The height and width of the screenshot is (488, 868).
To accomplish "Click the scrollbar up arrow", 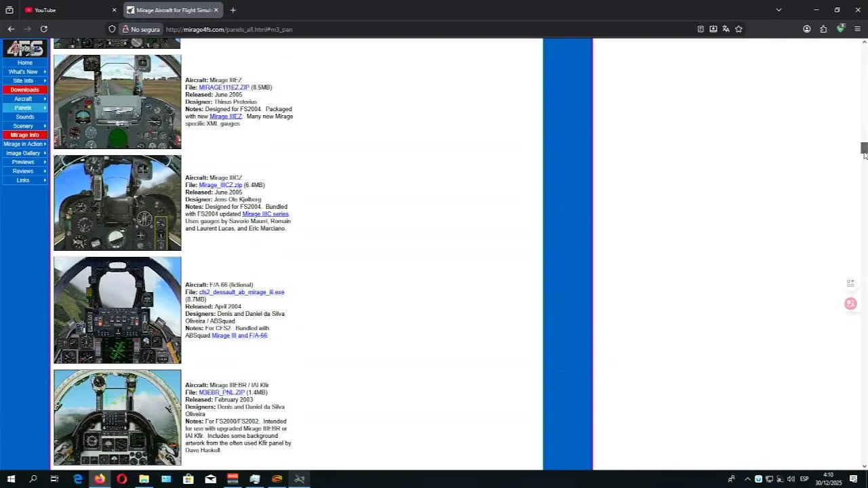I will [864, 42].
